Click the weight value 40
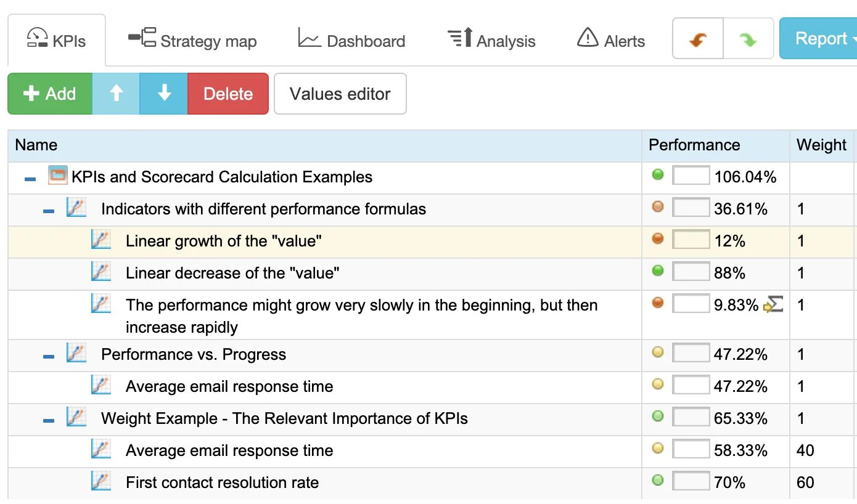This screenshot has height=504, width=857. pos(805,451)
